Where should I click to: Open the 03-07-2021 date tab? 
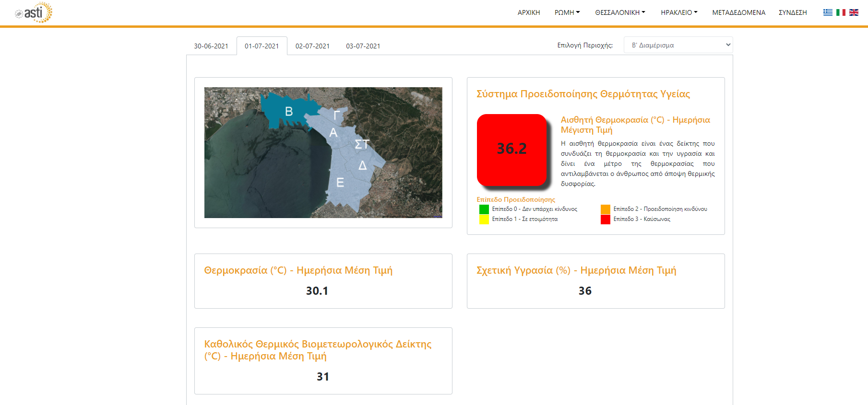(363, 46)
